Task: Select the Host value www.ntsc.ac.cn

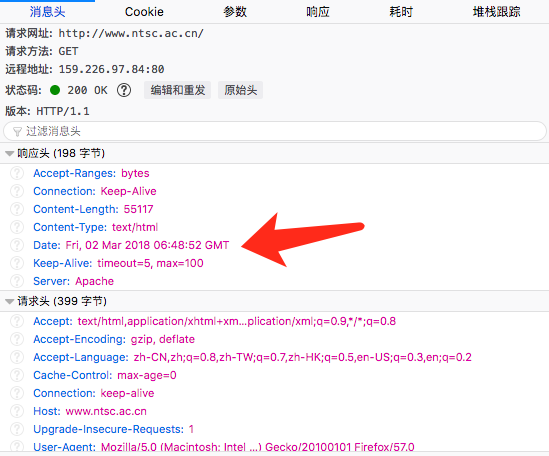Action: click(106, 411)
